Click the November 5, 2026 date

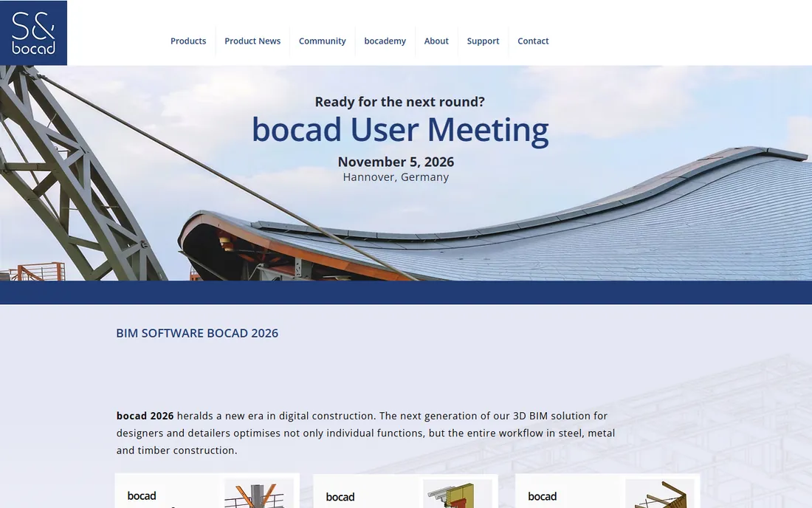pos(396,162)
